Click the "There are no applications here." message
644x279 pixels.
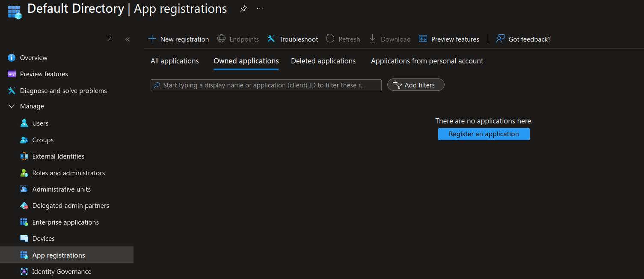(484, 121)
